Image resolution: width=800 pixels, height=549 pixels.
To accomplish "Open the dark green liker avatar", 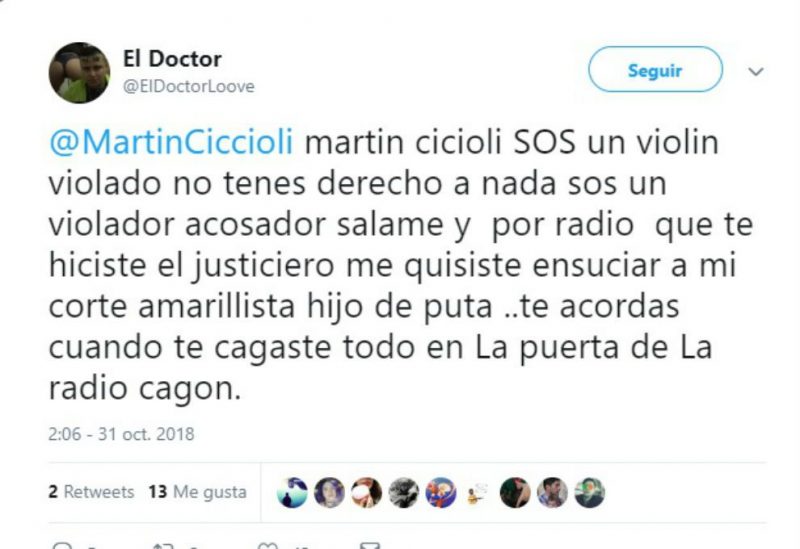I will pos(515,493).
